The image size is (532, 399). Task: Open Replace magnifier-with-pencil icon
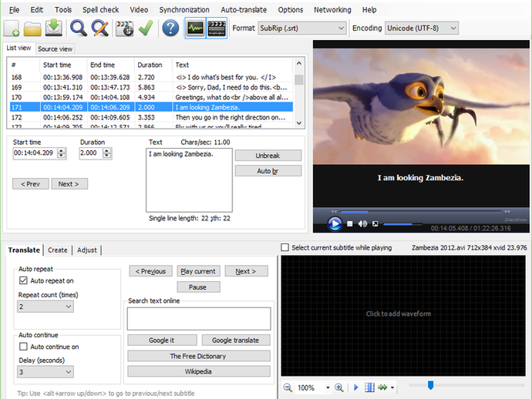(99, 28)
